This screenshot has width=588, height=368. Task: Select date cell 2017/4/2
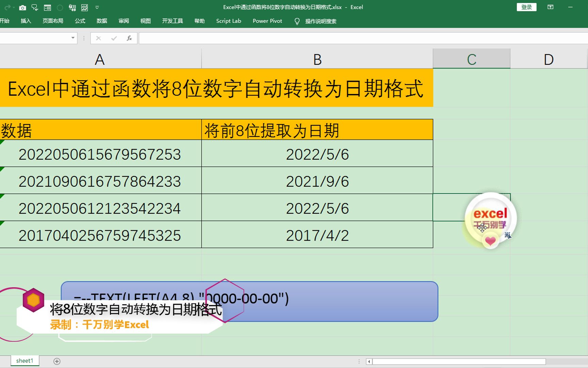(317, 234)
